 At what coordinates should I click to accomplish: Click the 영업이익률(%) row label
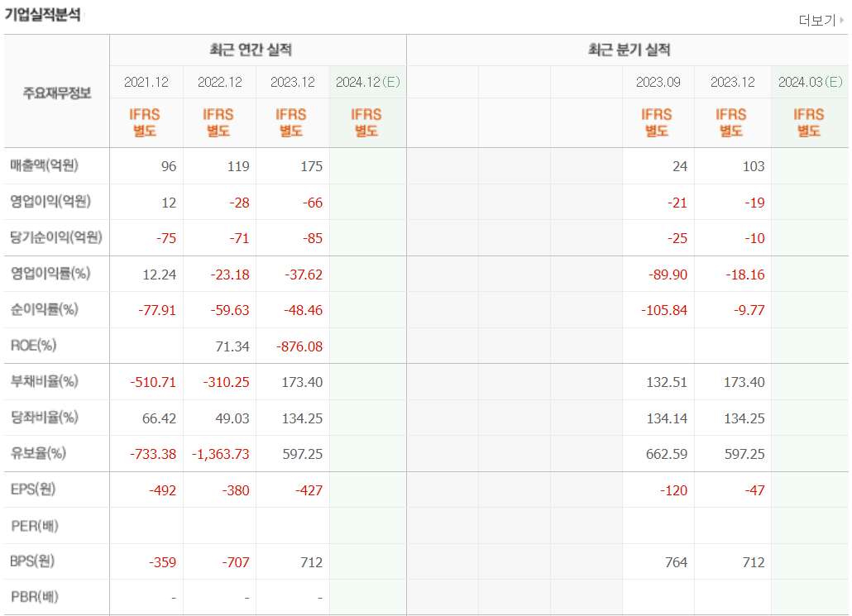[50, 273]
